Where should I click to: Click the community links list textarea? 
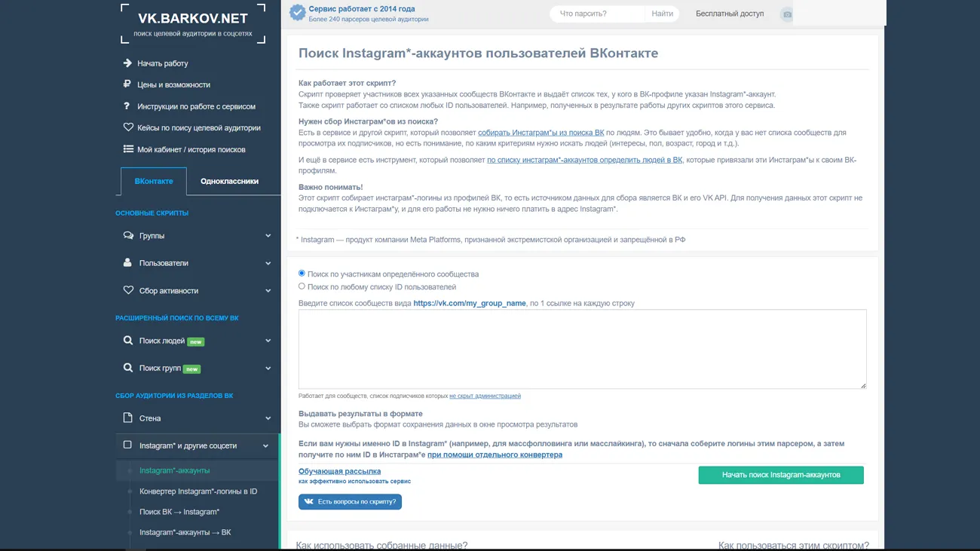tap(582, 349)
